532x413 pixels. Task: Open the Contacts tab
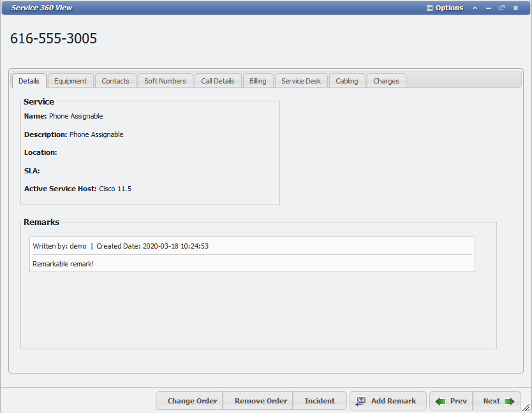pyautogui.click(x=115, y=81)
